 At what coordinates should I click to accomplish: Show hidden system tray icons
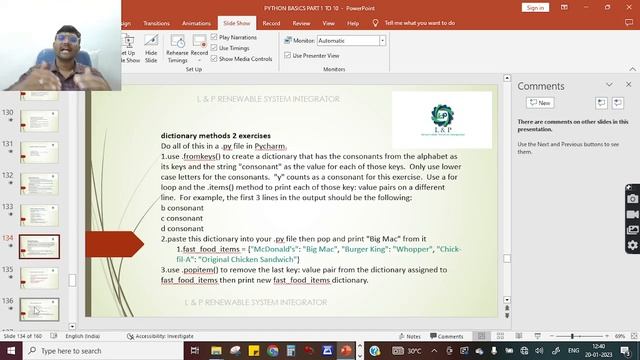[x=434, y=351]
